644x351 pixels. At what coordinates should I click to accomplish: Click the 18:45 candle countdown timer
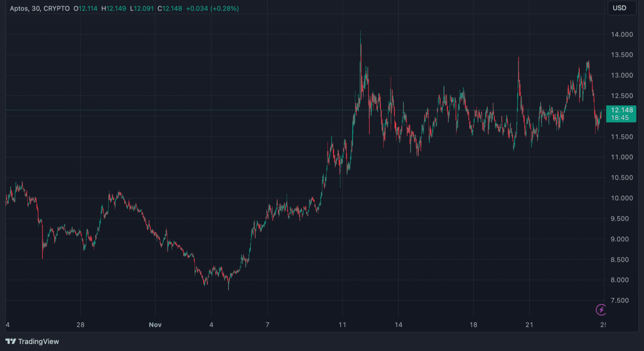620,118
